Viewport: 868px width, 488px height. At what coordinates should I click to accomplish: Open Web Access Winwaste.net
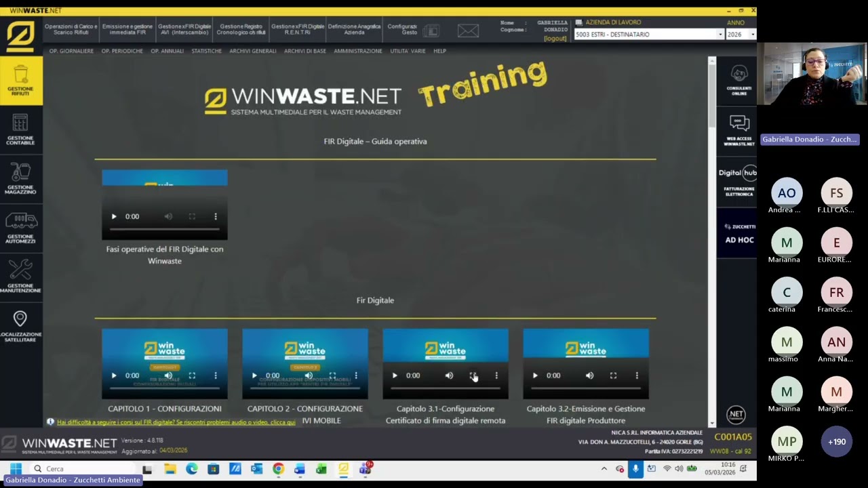738,131
